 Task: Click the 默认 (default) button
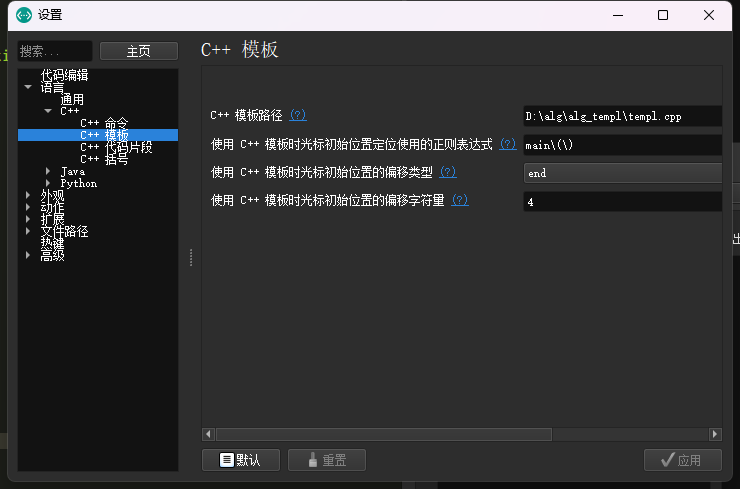(240, 460)
